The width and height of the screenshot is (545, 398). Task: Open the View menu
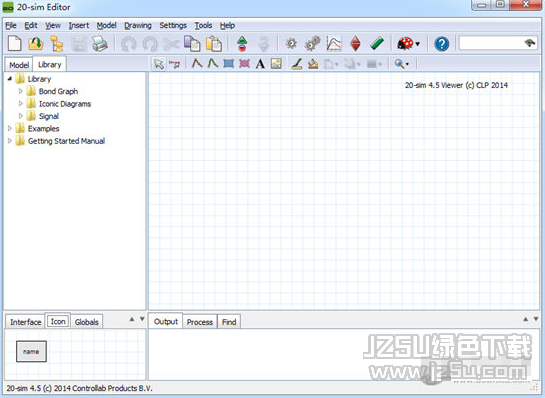click(x=53, y=25)
